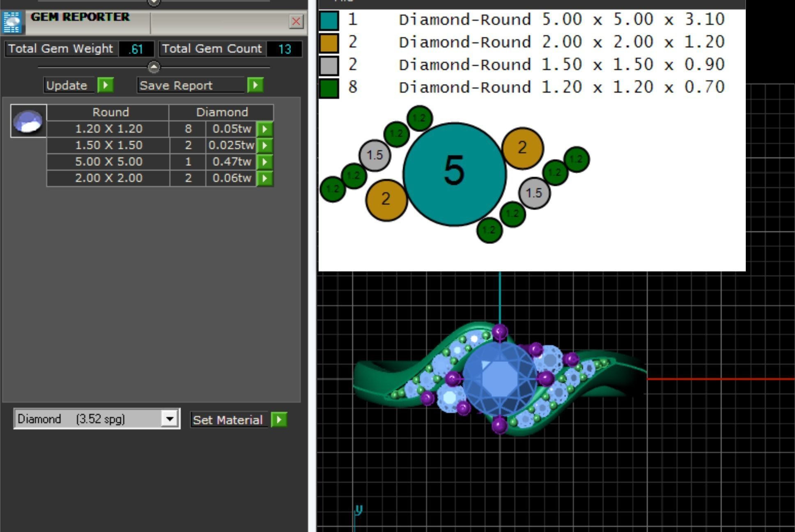795x532 pixels.
Task: Click green arrow for 1.50 X 1.50 row
Action: click(x=264, y=145)
